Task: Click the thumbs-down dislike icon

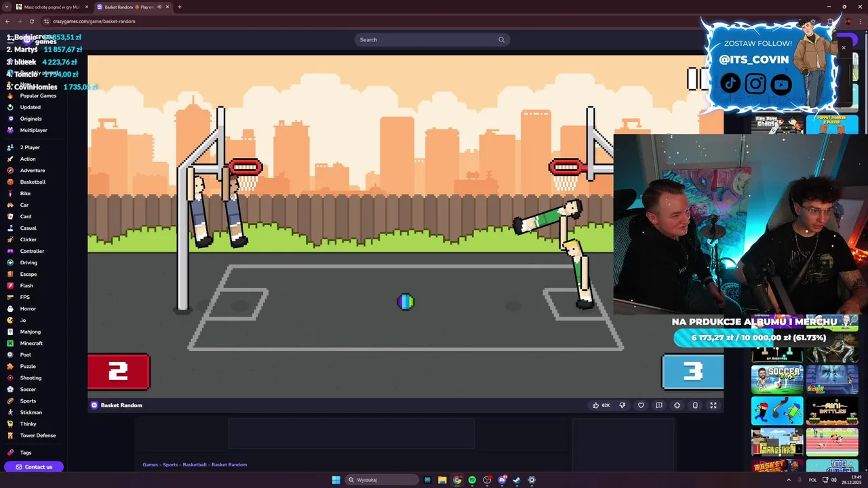Action: (x=623, y=405)
